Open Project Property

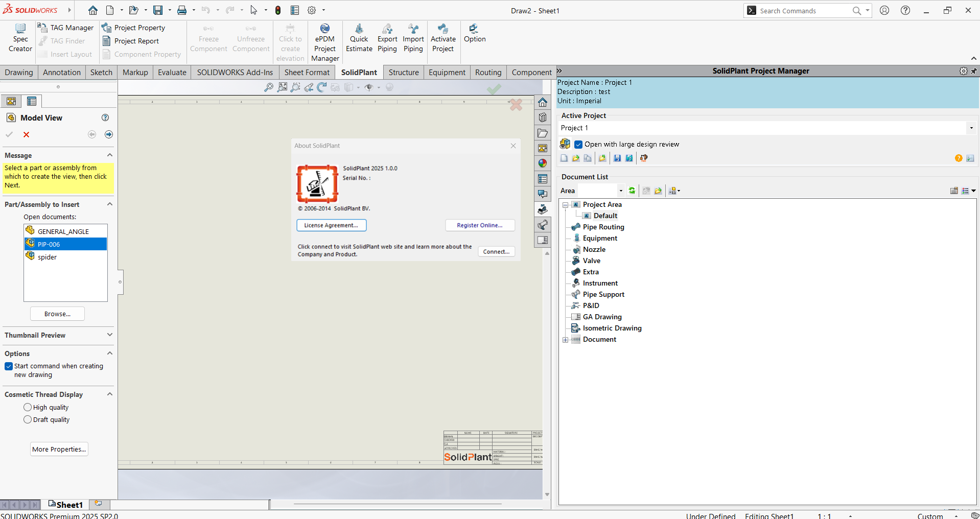[x=133, y=28]
